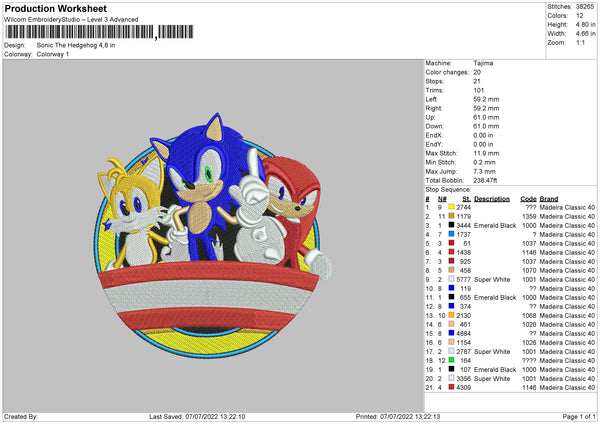Click 'Super White' description in stop row 20

click(492, 378)
